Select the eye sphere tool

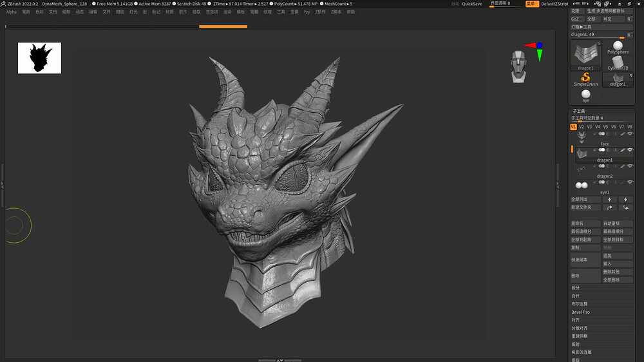[585, 95]
